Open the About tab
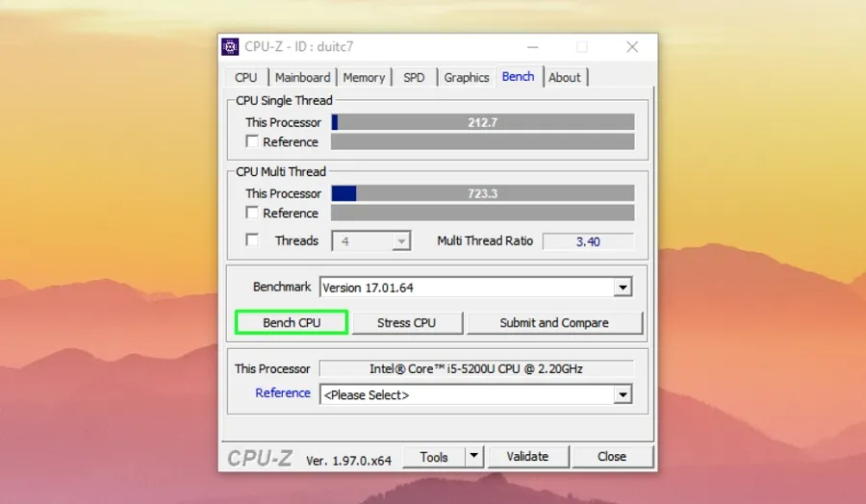This screenshot has width=866, height=504. [565, 77]
